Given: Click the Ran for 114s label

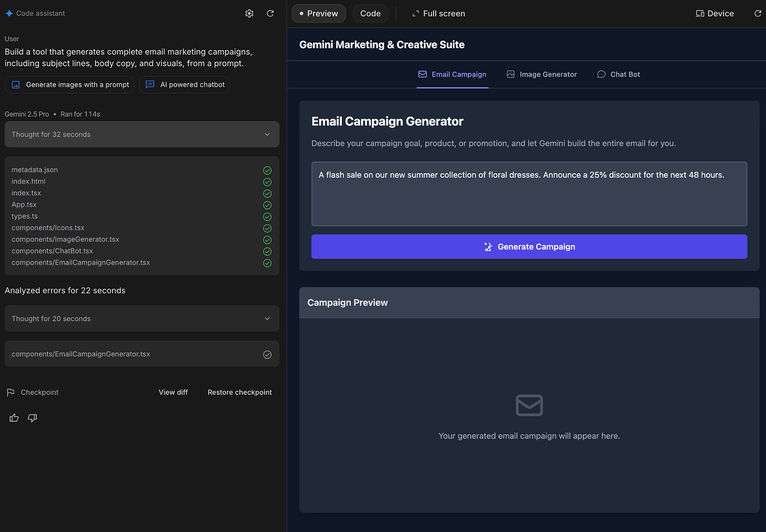Looking at the screenshot, I should tap(80, 114).
